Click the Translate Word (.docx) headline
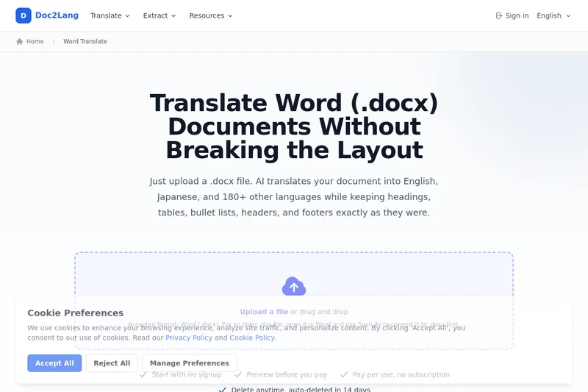 click(x=294, y=126)
